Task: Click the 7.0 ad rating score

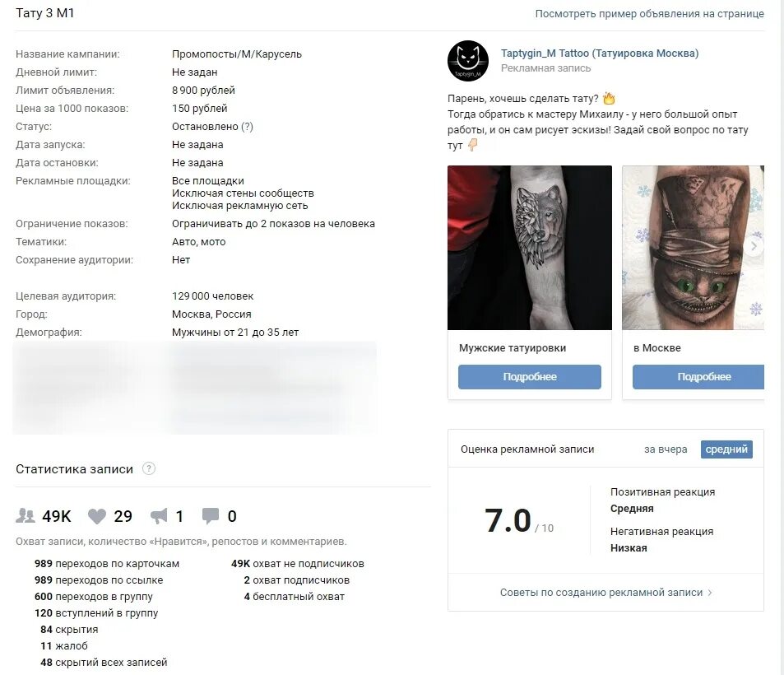Action: pos(508,520)
